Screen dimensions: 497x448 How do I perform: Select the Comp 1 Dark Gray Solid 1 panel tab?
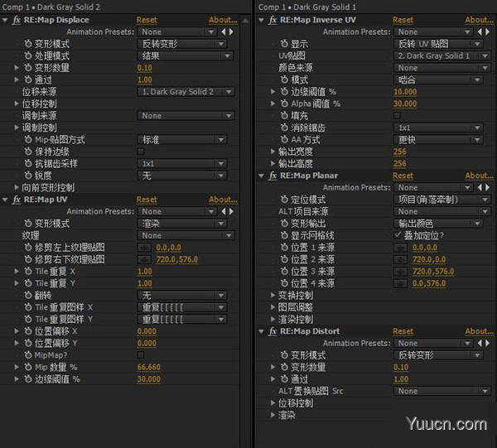point(307,7)
